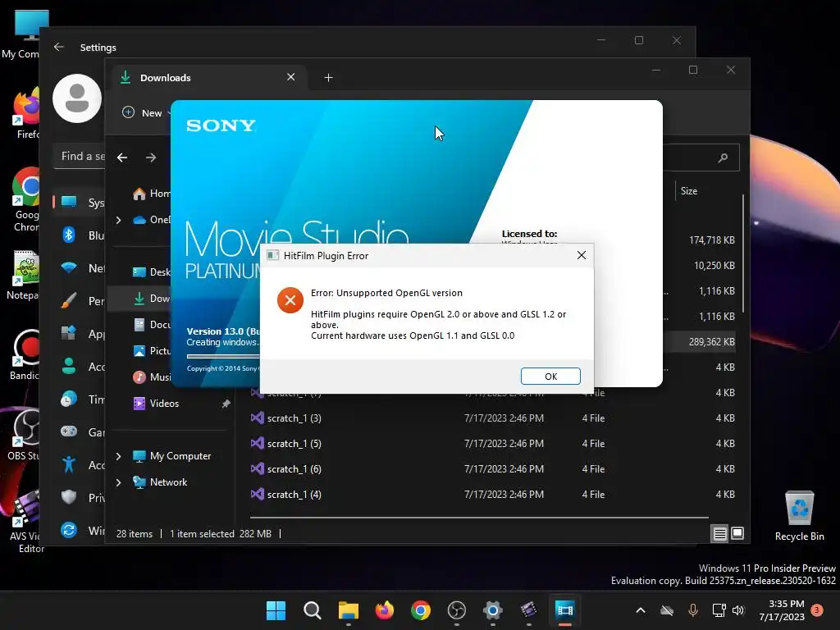
Task: Close the Downloads tab
Action: [x=291, y=77]
